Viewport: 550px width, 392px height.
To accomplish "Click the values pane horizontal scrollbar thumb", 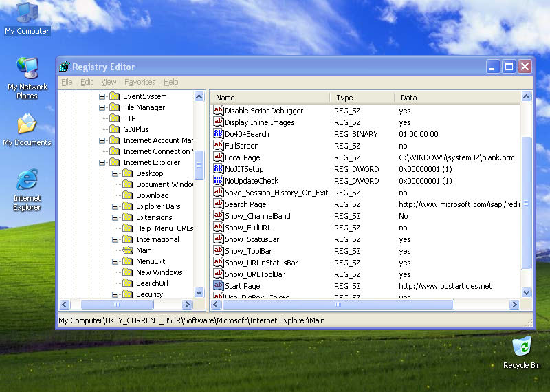I will [x=338, y=304].
